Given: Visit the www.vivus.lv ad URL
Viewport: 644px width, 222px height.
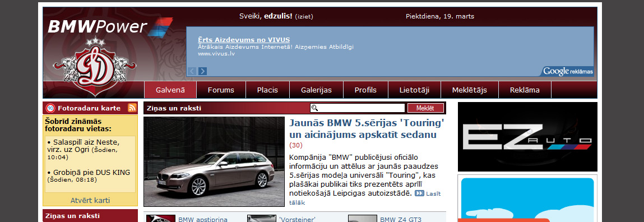Looking at the screenshot, I should tap(216, 54).
